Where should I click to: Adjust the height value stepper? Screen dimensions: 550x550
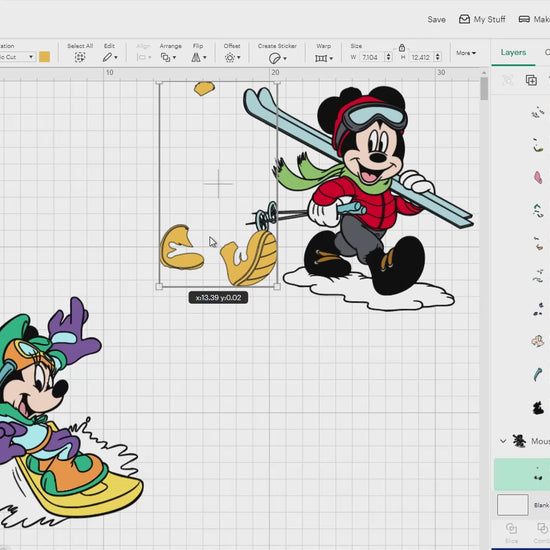click(x=438, y=57)
